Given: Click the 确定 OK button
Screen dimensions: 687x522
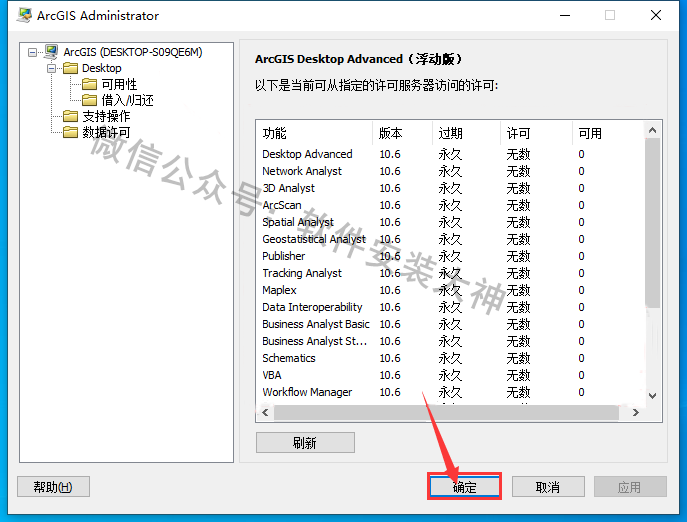Looking at the screenshot, I should click(464, 487).
